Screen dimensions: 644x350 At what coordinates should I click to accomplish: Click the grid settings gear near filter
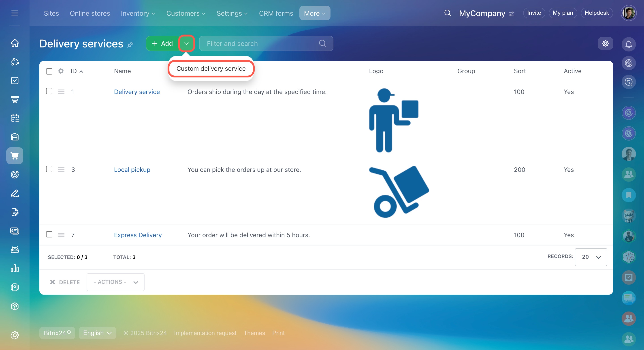pyautogui.click(x=605, y=43)
